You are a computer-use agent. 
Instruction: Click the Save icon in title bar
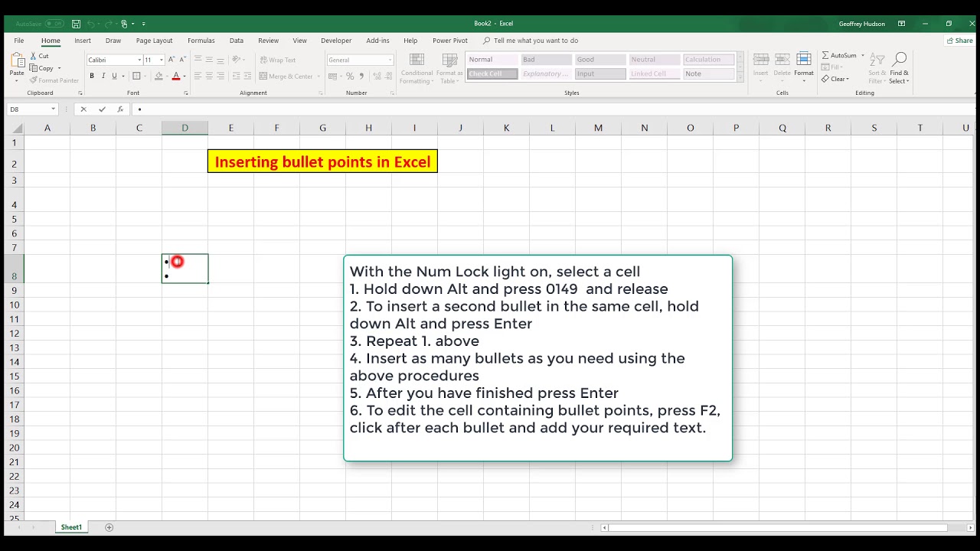76,24
